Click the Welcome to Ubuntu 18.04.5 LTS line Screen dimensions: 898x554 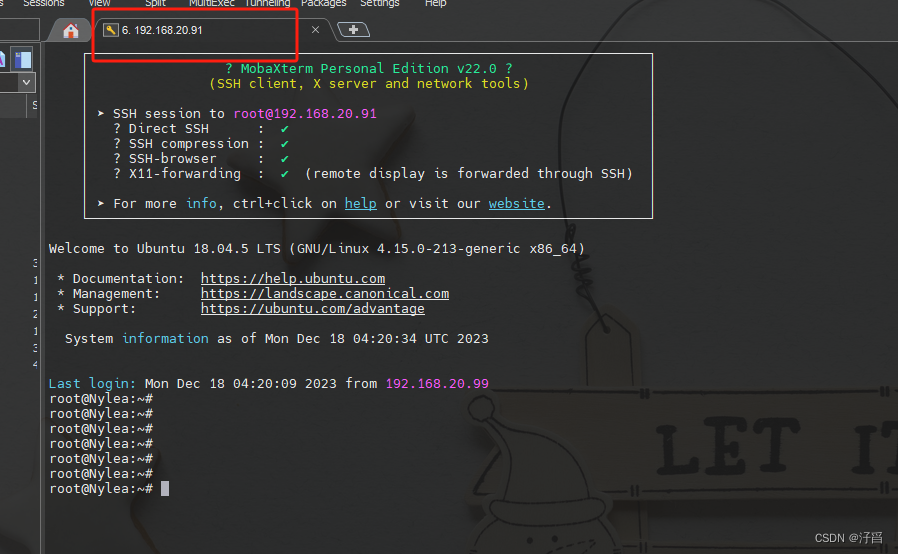click(317, 249)
